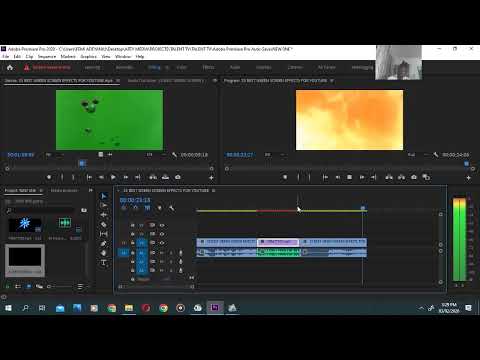Select the Track Select Forward tool
This screenshot has width=480, height=360.
click(104, 205)
